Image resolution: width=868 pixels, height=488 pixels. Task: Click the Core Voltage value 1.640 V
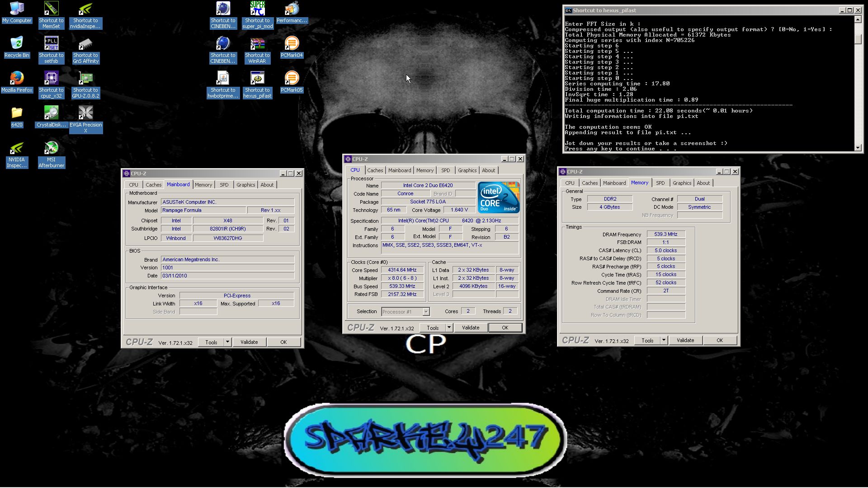[459, 210]
